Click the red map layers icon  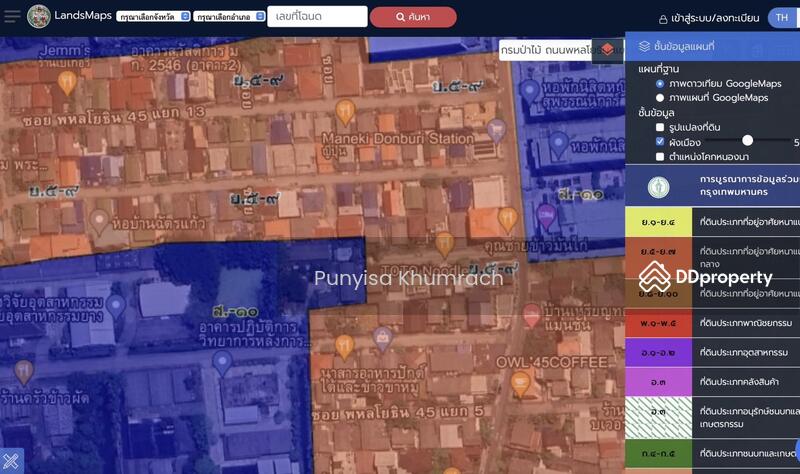[607, 48]
